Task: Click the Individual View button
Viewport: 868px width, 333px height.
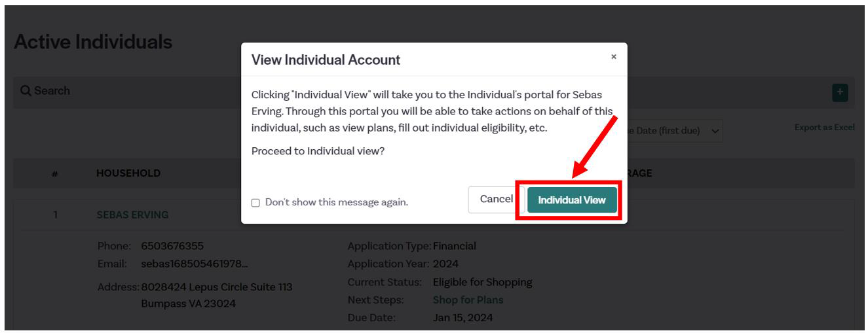Action: pyautogui.click(x=572, y=200)
